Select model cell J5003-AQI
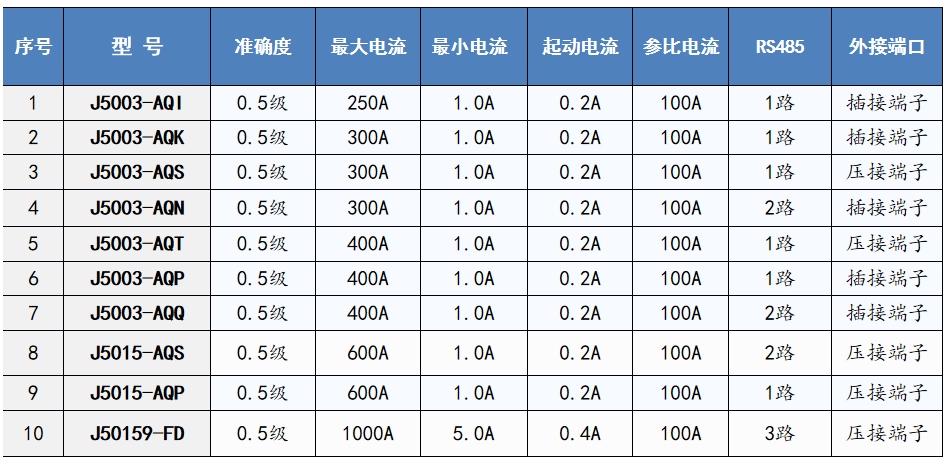Screen dimensions: 952x464 (137, 103)
